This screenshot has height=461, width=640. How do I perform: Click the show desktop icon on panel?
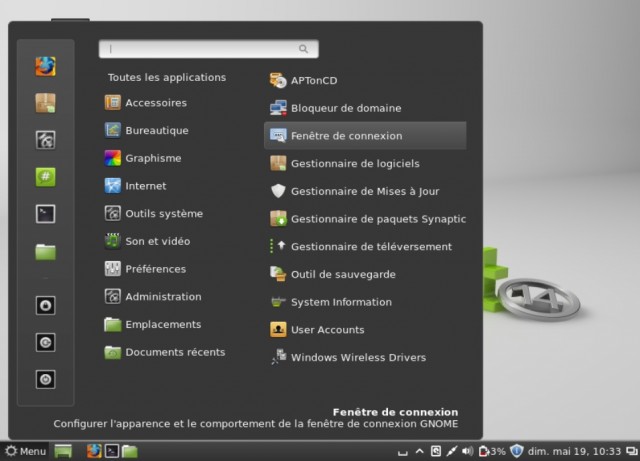pyautogui.click(x=63, y=451)
